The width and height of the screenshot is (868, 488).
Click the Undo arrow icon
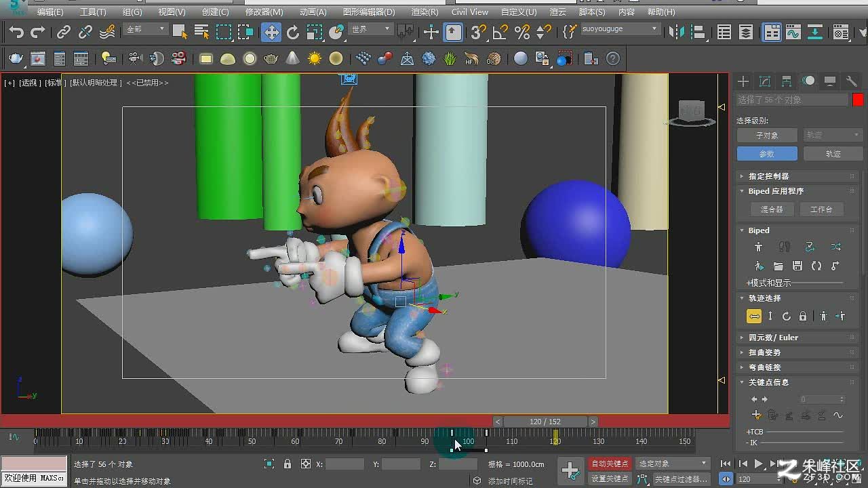[16, 32]
